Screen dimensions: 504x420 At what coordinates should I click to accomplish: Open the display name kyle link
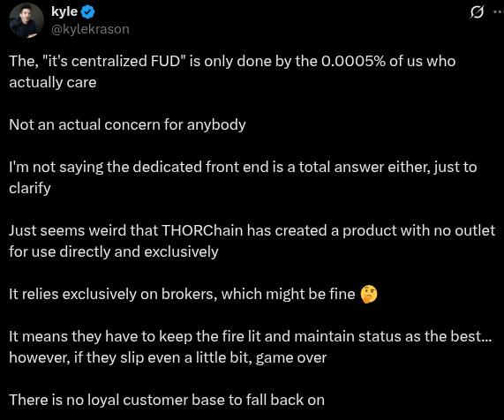click(64, 12)
